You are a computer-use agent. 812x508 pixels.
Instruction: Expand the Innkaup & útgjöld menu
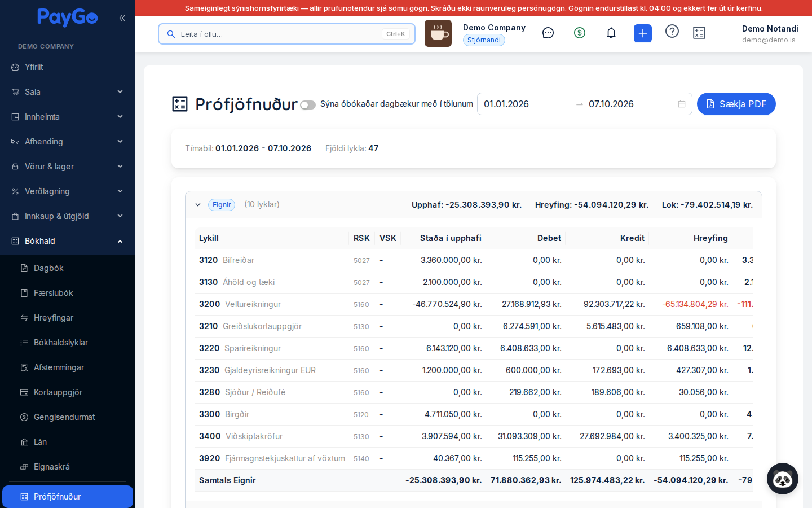68,216
